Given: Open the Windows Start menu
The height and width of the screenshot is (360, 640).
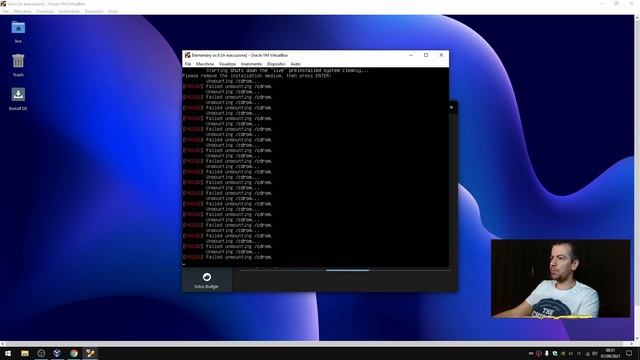Looking at the screenshot, I should pos(8,353).
